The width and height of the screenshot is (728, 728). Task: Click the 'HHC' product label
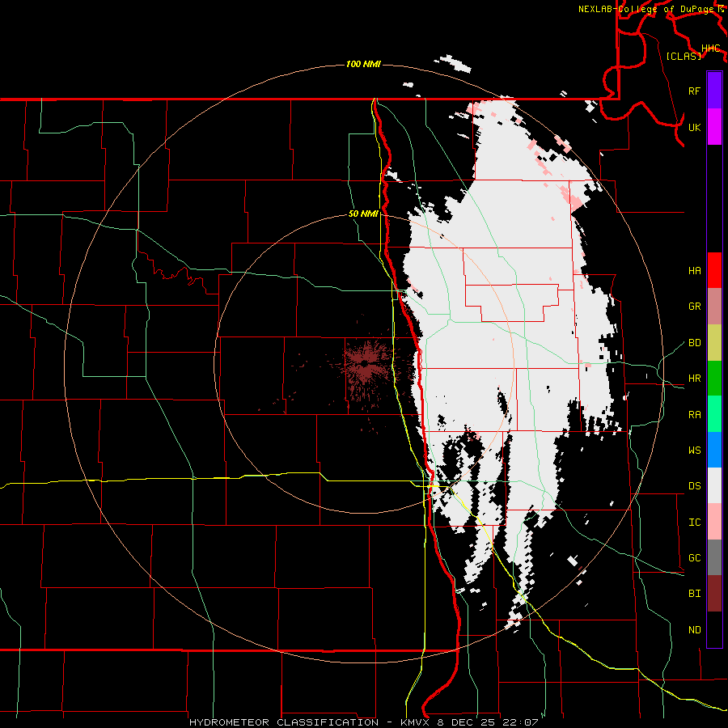click(710, 49)
